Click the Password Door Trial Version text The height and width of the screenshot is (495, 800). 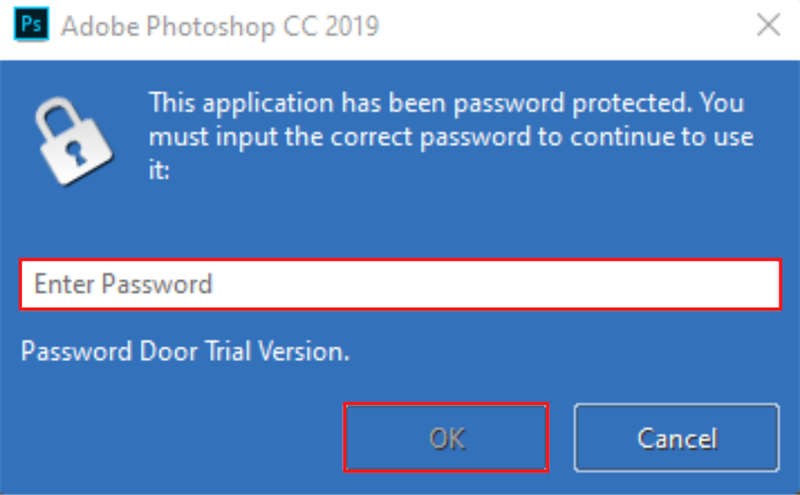pyautogui.click(x=185, y=352)
